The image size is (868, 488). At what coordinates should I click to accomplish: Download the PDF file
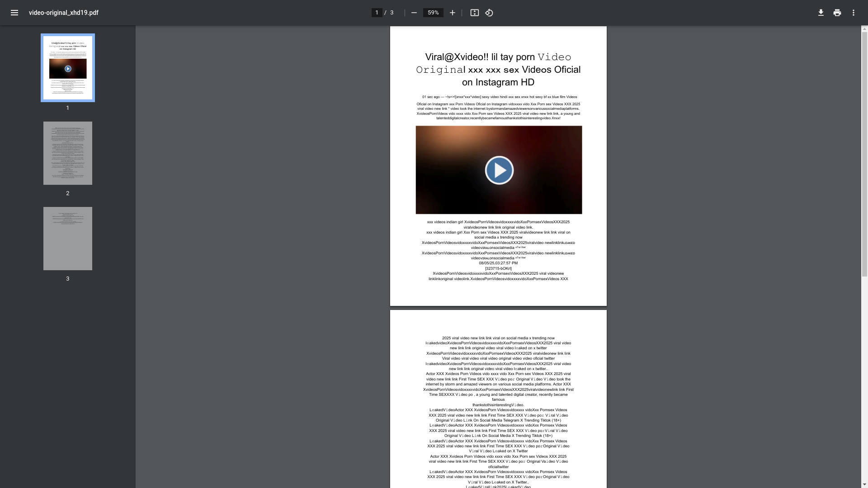click(x=821, y=13)
